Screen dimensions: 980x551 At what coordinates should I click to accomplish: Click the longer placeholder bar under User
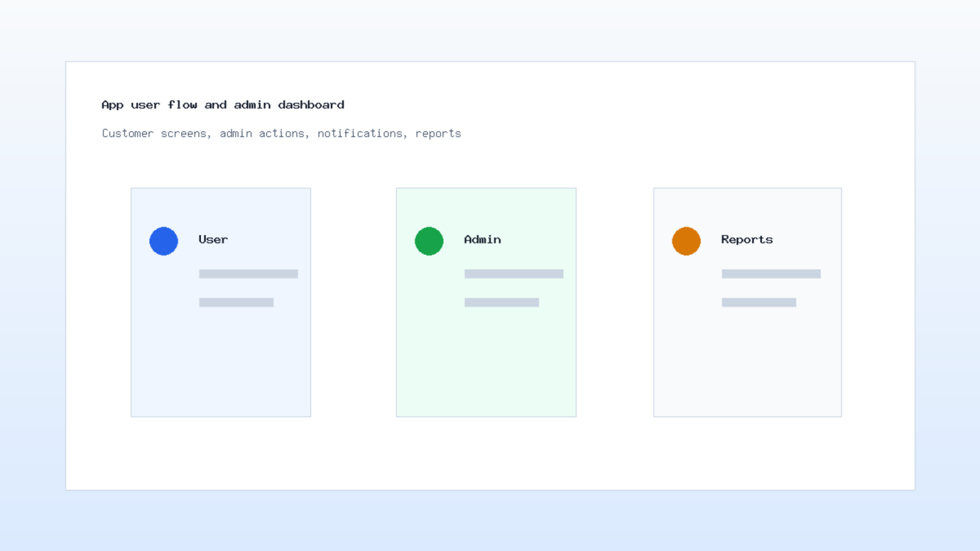249,274
